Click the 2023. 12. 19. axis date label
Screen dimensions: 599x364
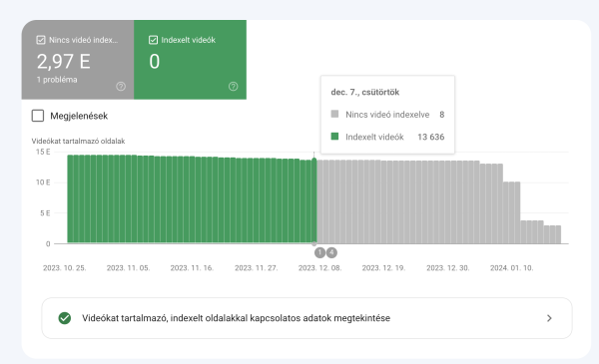click(383, 268)
